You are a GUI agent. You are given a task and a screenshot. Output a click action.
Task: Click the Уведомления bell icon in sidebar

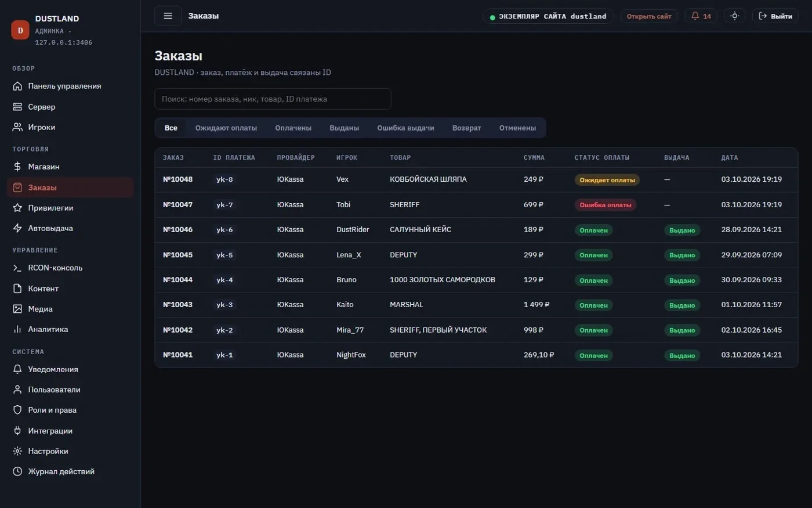click(x=17, y=369)
